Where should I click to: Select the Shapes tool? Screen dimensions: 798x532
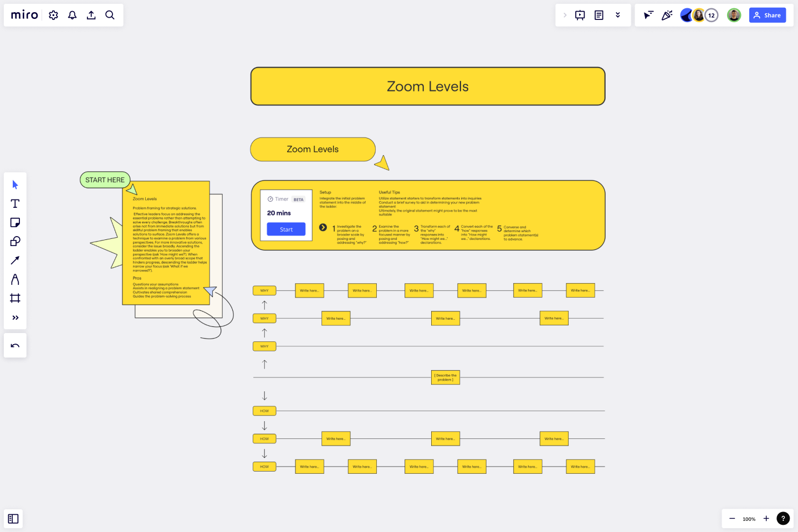[15, 241]
